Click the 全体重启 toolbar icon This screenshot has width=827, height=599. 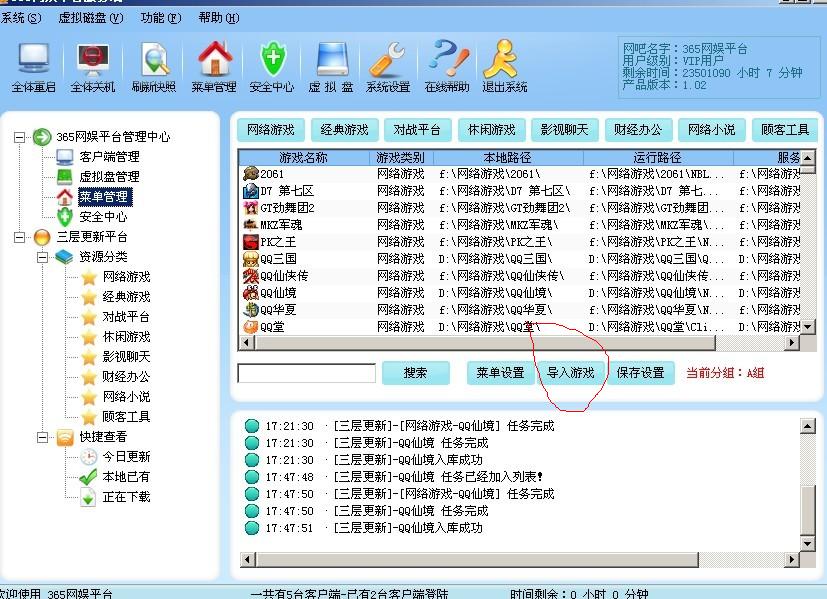[34, 66]
